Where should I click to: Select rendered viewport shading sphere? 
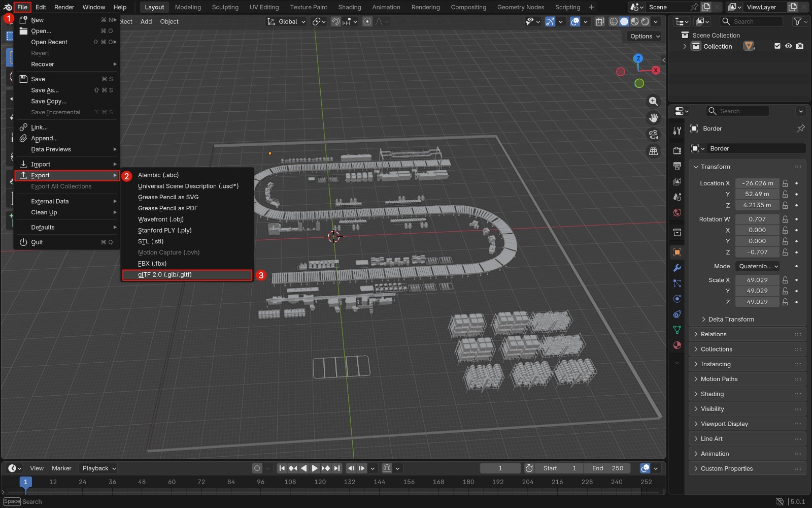click(645, 21)
